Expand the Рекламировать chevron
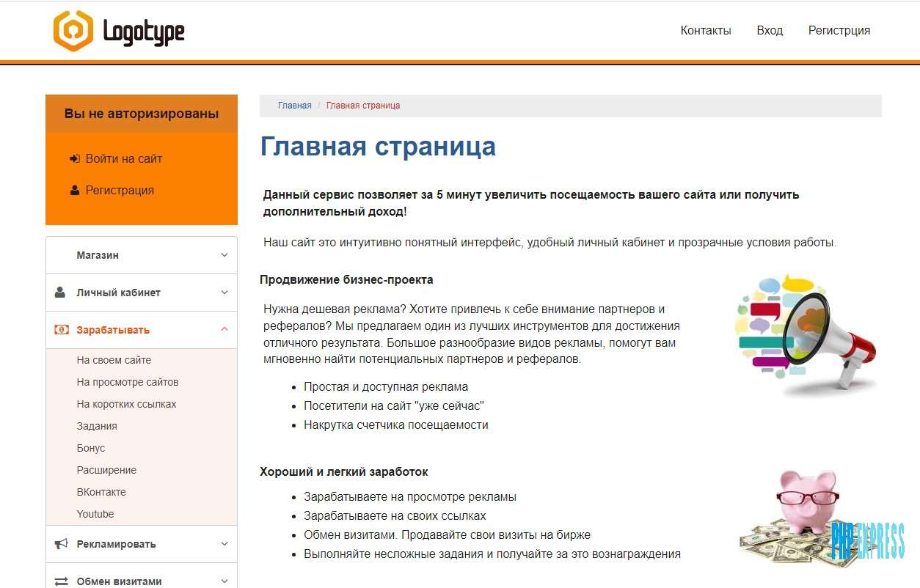920x588 pixels. 224,544
